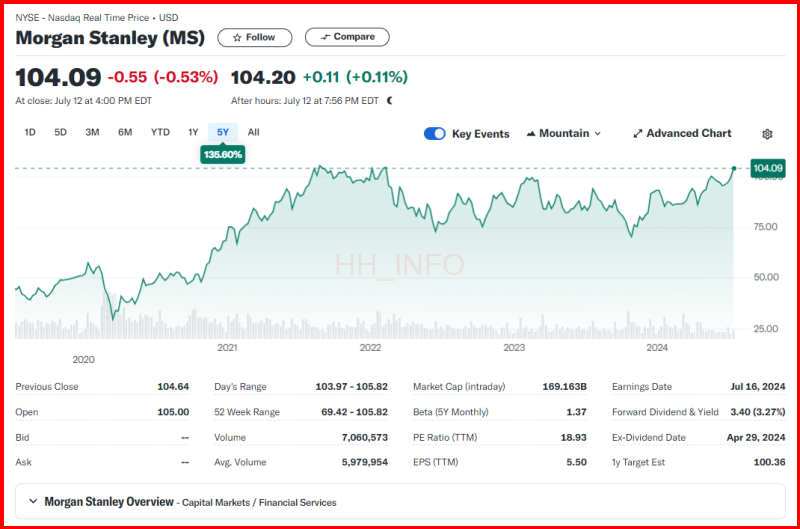Click the 52 Week Range value 69.42 - 105.82
800x529 pixels.
coord(355,412)
